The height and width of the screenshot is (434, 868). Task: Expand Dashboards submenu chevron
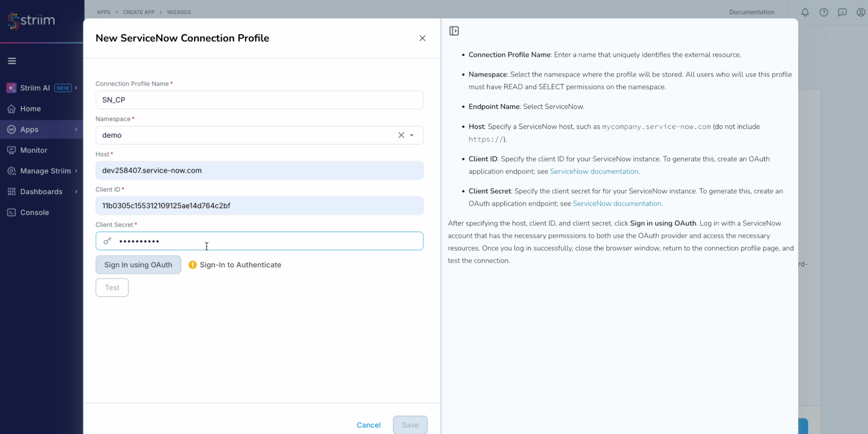(x=76, y=192)
